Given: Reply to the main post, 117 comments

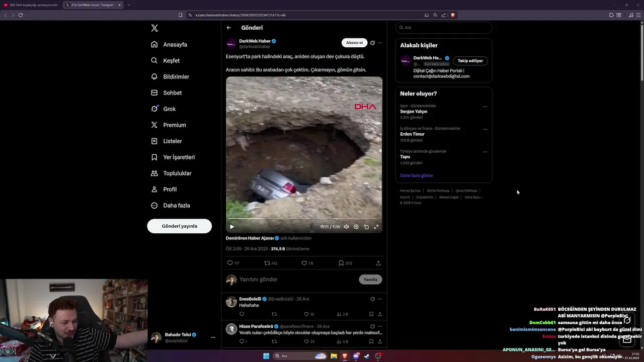Looking at the screenshot, I should (x=233, y=263).
